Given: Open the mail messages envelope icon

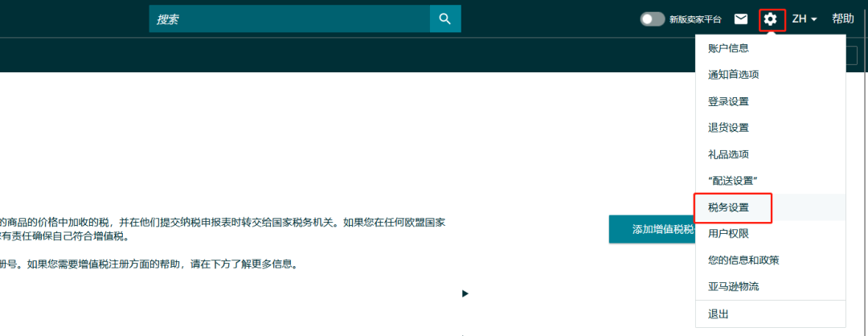Looking at the screenshot, I should click(741, 19).
